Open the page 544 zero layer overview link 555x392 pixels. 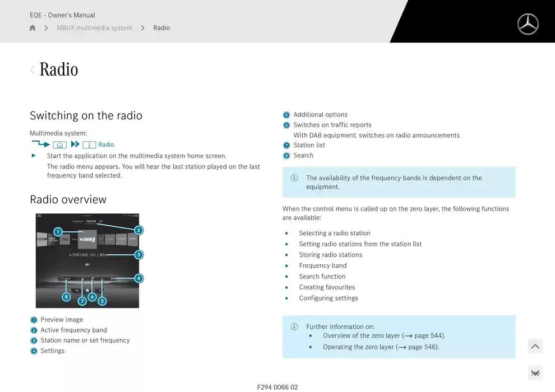[x=423, y=335]
